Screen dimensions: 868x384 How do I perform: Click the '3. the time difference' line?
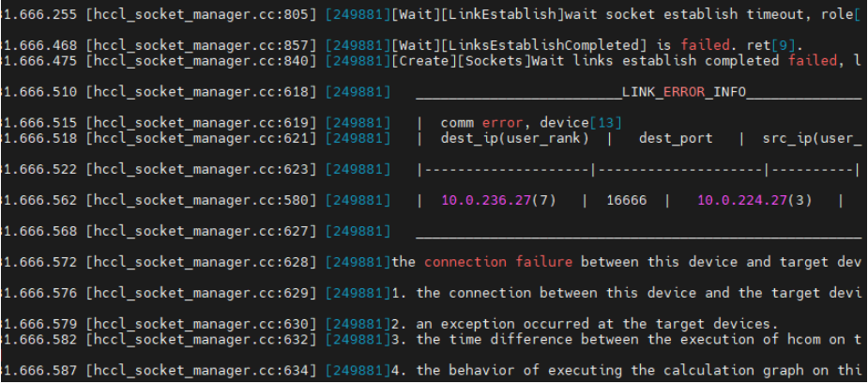coord(626,339)
